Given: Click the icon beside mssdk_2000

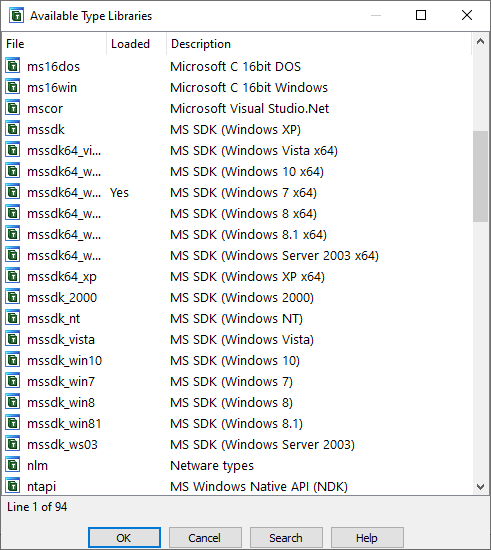Looking at the screenshot, I should click(13, 297).
